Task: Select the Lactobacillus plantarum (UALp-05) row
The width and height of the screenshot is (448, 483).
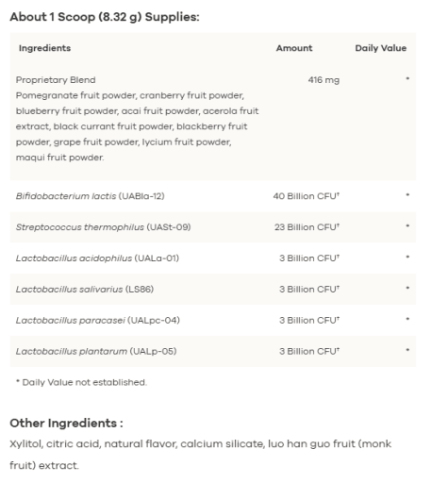Action: [x=213, y=351]
